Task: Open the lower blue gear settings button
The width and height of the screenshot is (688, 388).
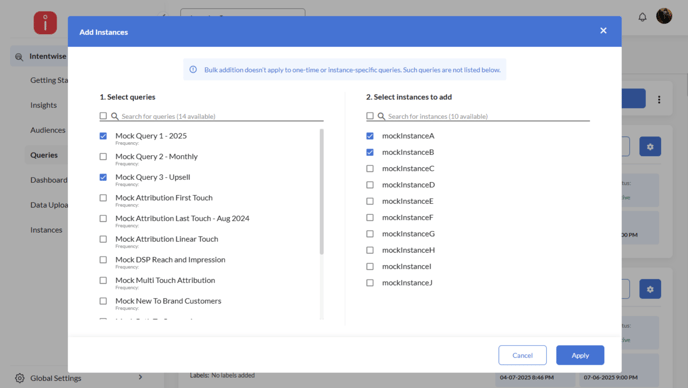Action: [x=650, y=289]
